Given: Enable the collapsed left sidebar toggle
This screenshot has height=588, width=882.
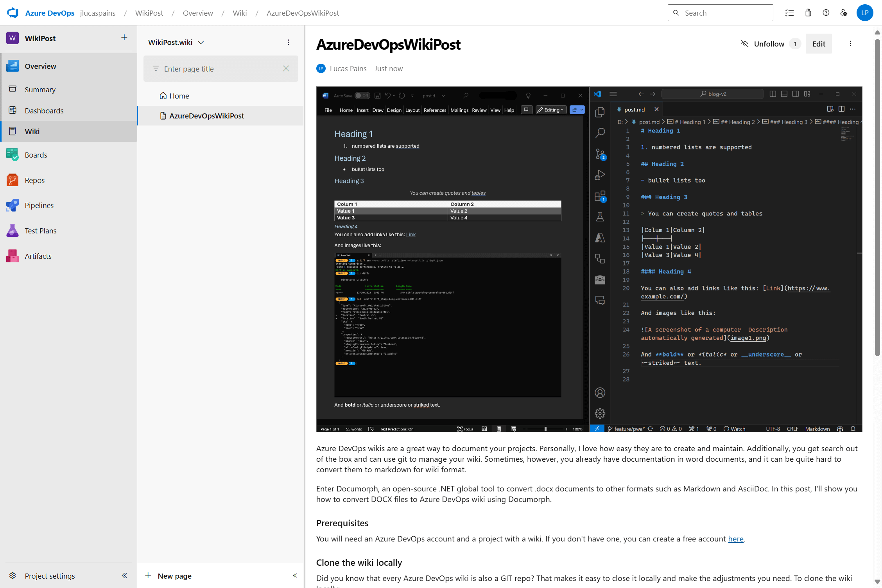Looking at the screenshot, I should coord(124,575).
